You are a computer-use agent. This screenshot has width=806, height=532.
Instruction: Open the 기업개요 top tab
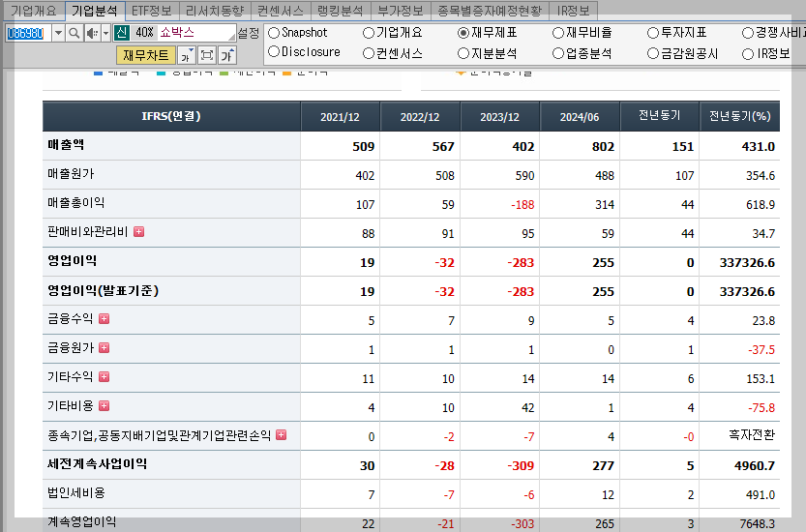tap(34, 11)
